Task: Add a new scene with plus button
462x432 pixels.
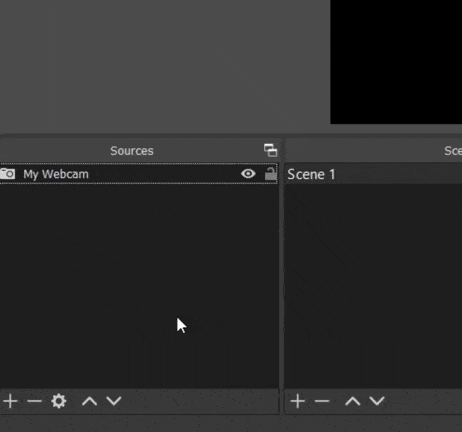Action: pos(298,401)
